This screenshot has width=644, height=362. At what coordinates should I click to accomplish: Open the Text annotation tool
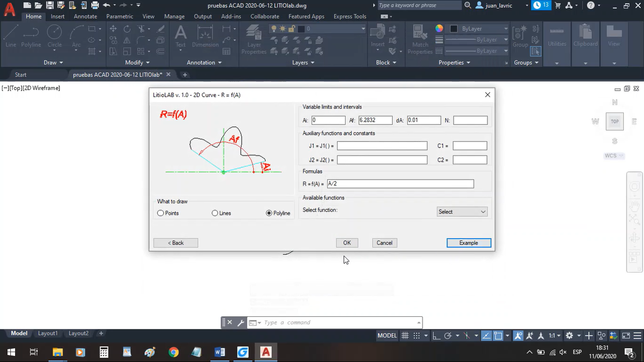tap(181, 36)
